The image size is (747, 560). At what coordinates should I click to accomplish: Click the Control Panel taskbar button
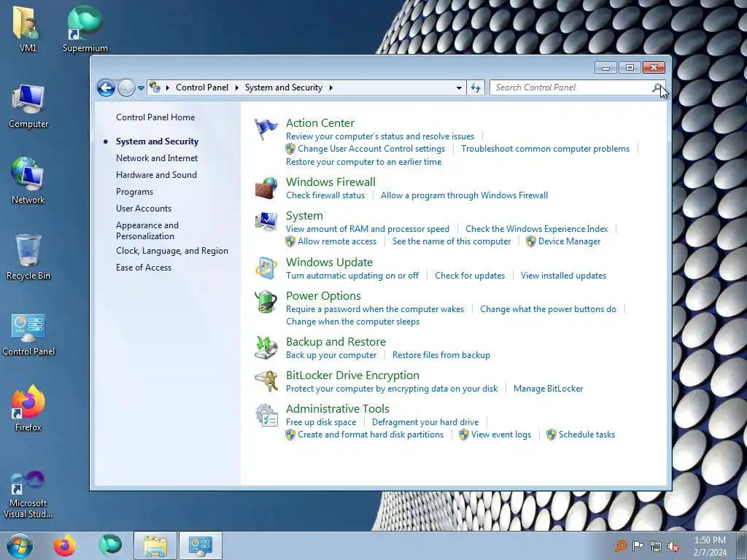point(200,545)
